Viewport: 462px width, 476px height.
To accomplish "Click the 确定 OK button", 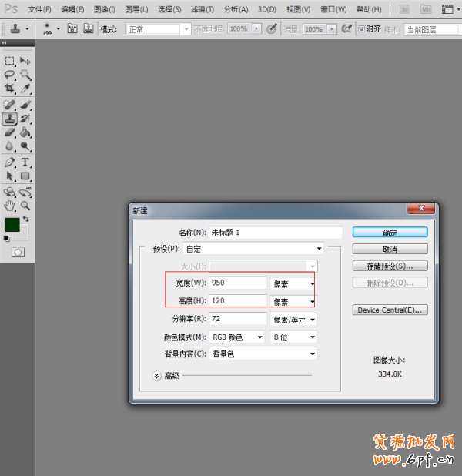I will tap(390, 232).
